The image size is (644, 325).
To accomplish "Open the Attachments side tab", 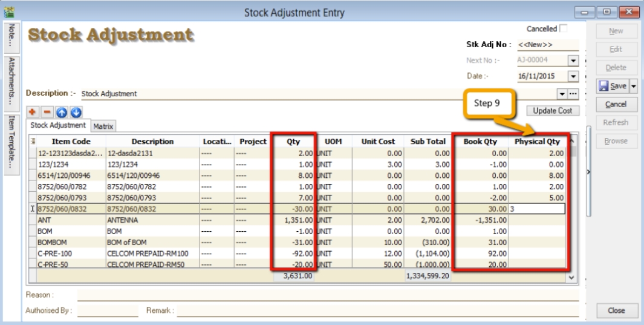I will tap(11, 82).
